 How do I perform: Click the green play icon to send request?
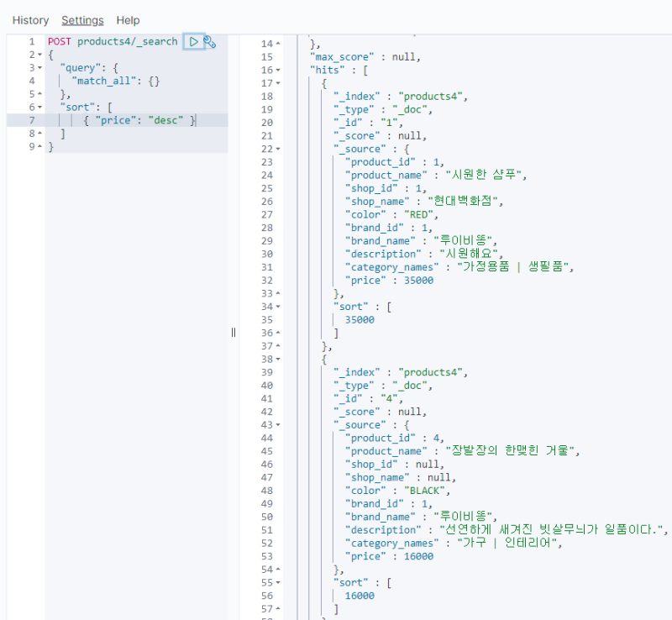(x=193, y=41)
